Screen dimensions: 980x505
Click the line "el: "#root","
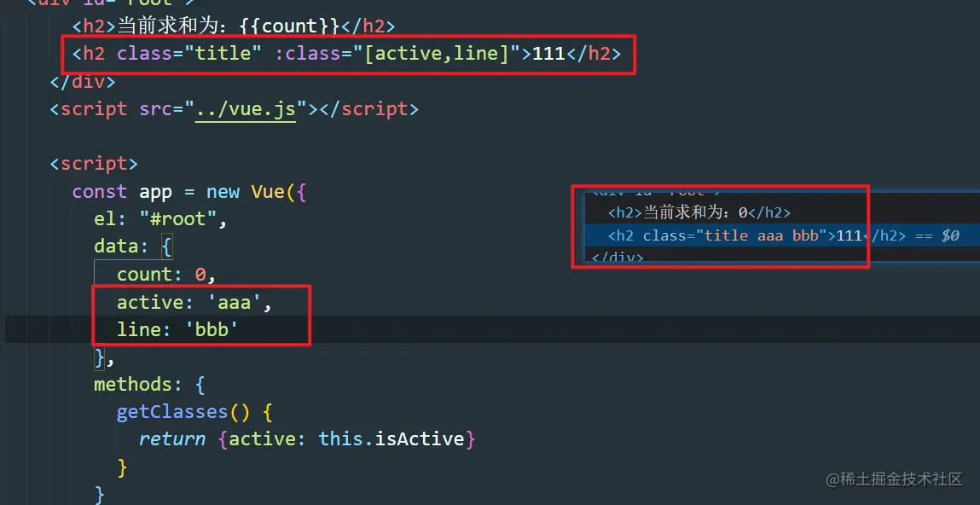160,218
